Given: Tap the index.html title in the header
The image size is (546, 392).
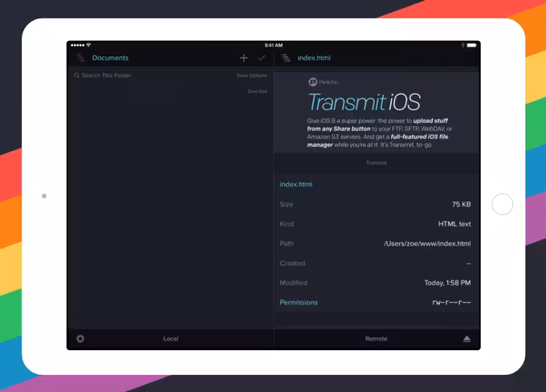Looking at the screenshot, I should [314, 58].
